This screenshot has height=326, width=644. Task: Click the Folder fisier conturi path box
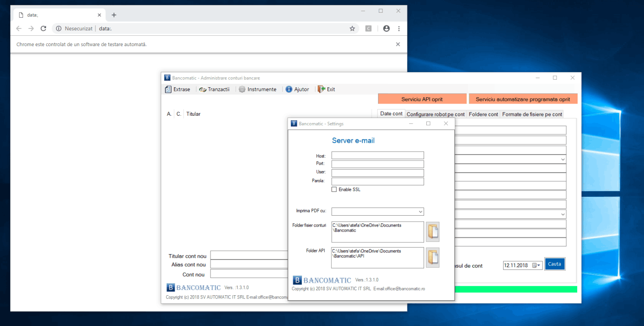[378, 232]
